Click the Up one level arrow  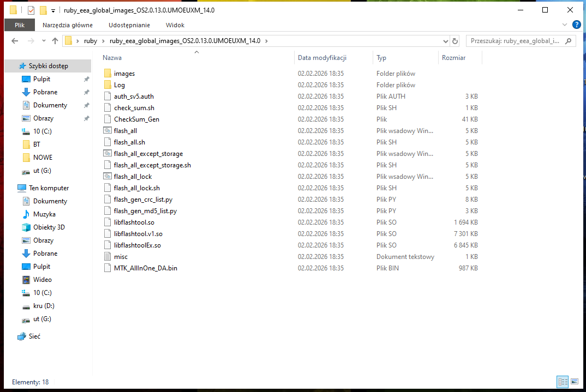[55, 41]
